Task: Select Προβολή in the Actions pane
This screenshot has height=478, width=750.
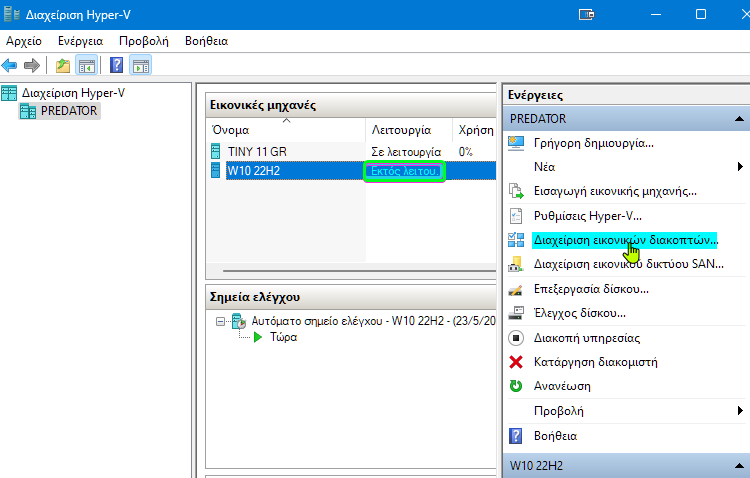Action: coord(559,411)
